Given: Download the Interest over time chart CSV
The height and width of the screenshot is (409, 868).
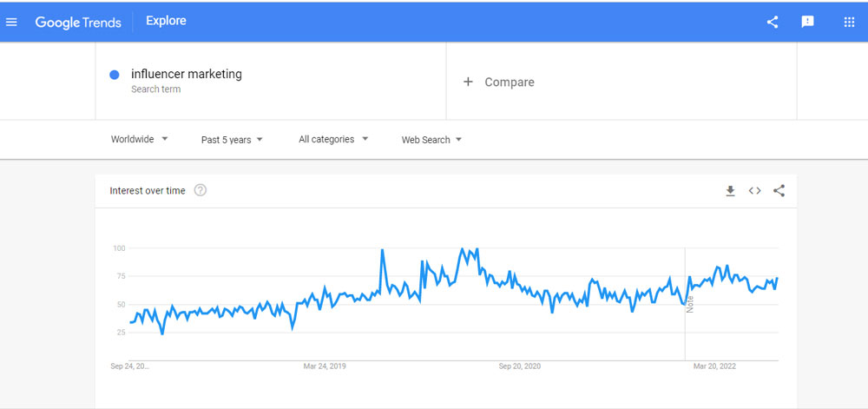Looking at the screenshot, I should coord(730,191).
